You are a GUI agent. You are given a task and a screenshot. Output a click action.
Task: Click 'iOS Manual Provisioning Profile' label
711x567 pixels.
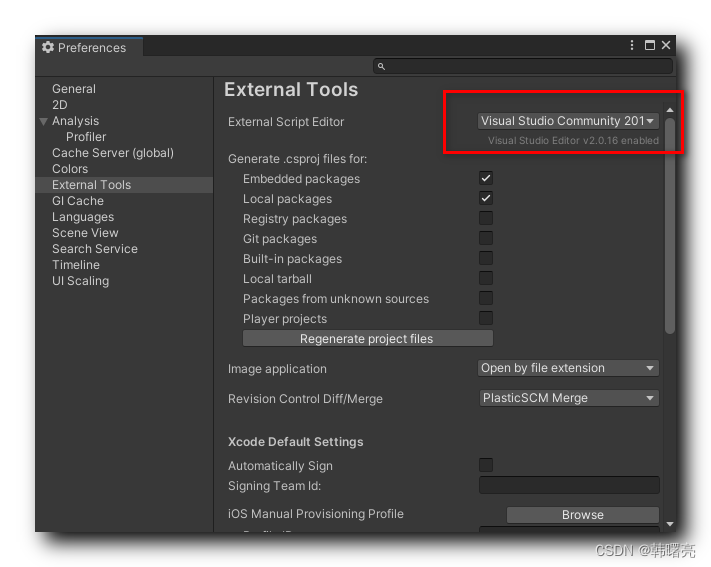(x=316, y=514)
